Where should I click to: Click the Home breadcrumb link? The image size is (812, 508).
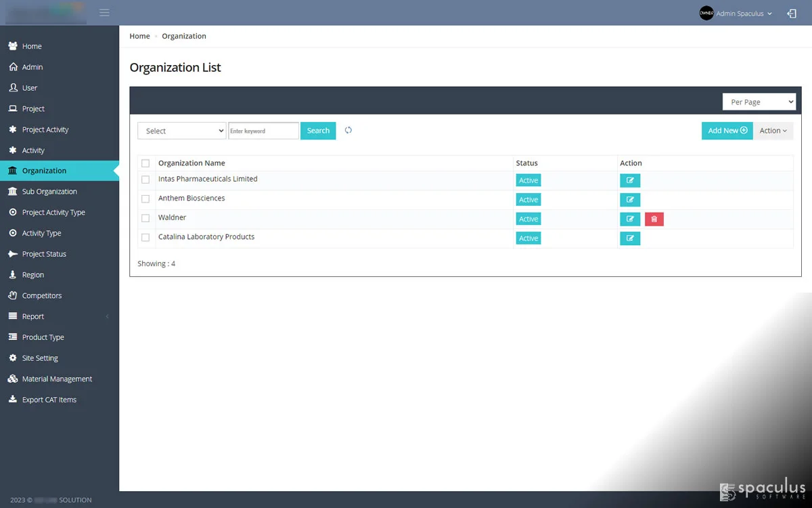point(140,36)
